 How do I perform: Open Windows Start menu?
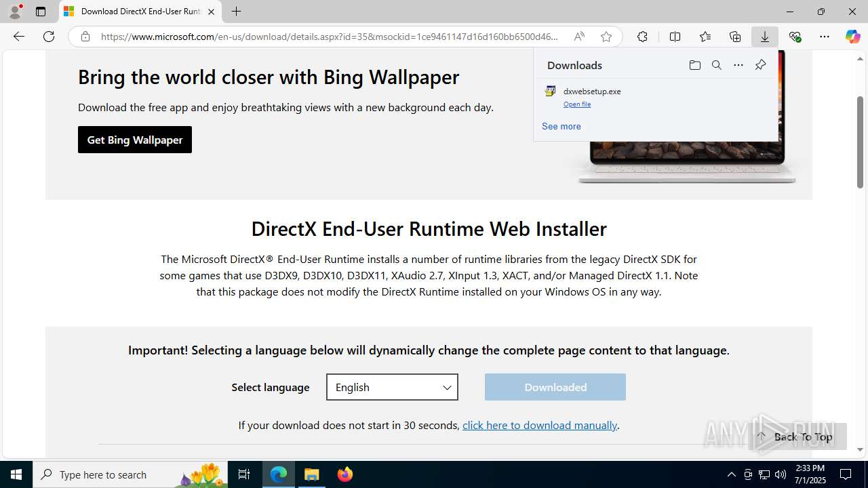click(x=16, y=474)
